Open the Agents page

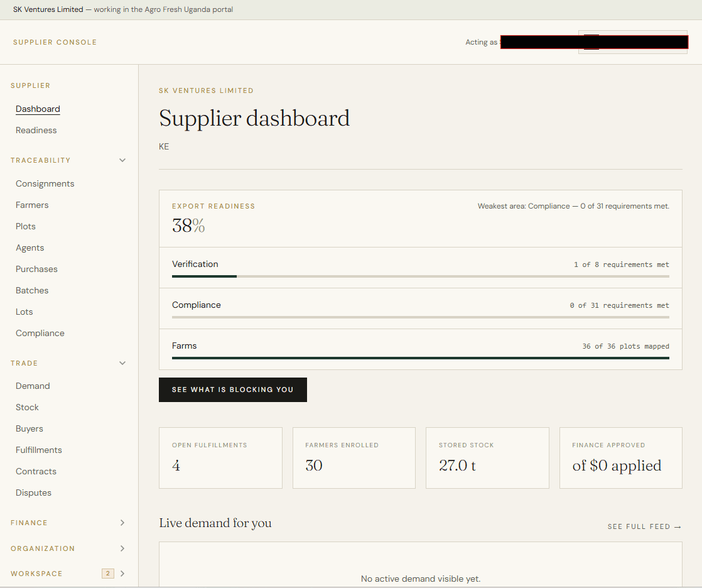pos(30,248)
